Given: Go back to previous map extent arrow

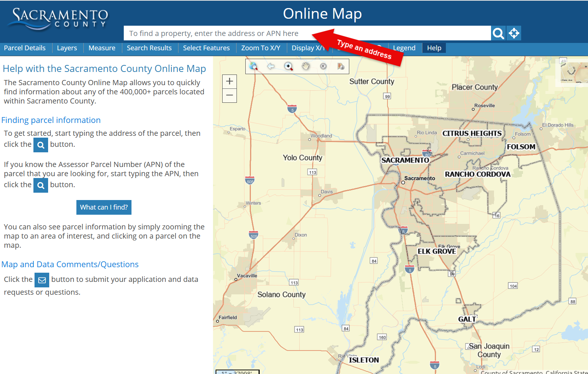Looking at the screenshot, I should coord(271,66).
